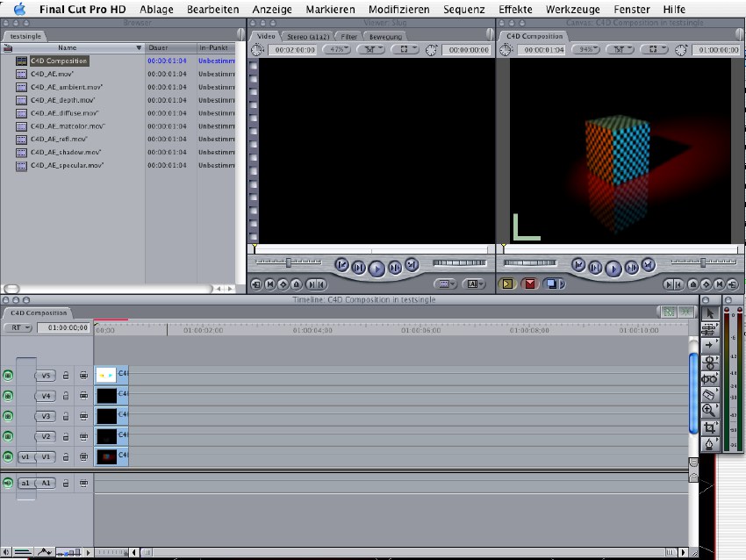
Task: Select the Crop tool in tool palette
Action: click(x=710, y=427)
